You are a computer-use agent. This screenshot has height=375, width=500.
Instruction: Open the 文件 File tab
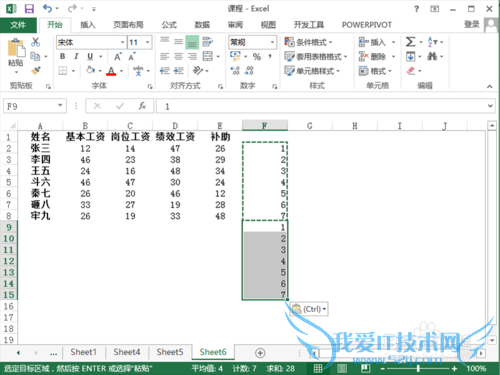pos(18,25)
